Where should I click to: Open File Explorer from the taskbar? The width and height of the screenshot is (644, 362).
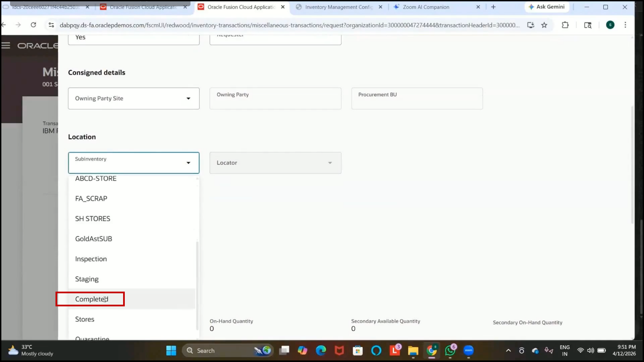point(413,351)
